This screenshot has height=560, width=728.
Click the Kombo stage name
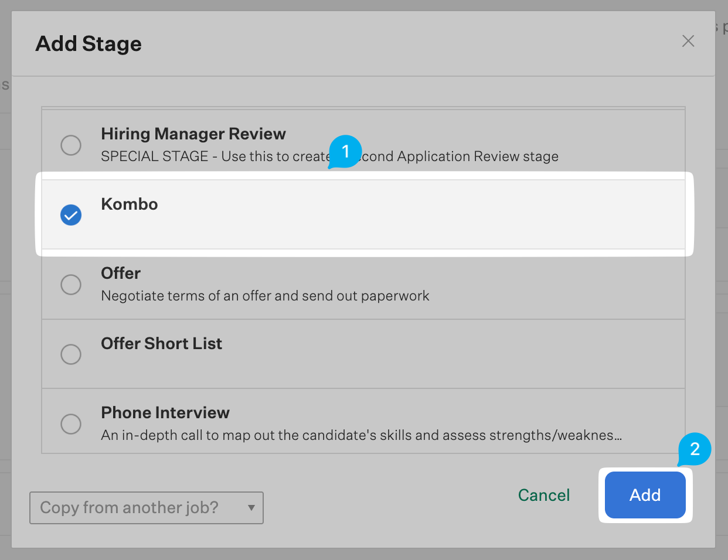pyautogui.click(x=130, y=204)
